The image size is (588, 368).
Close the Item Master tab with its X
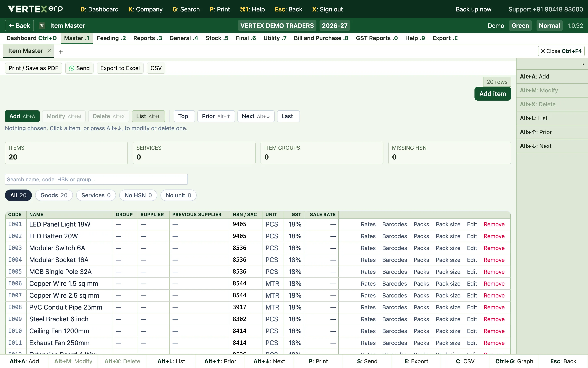tap(49, 51)
